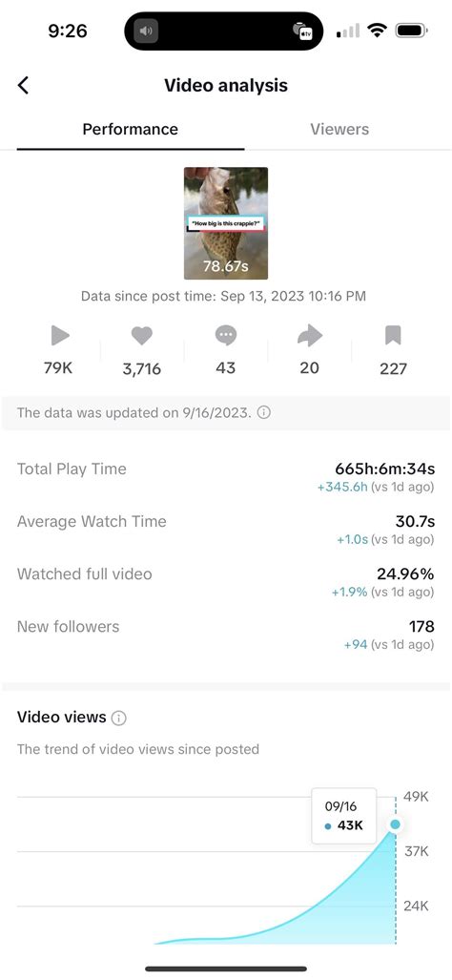Tap the Total Play Time row

point(225,477)
